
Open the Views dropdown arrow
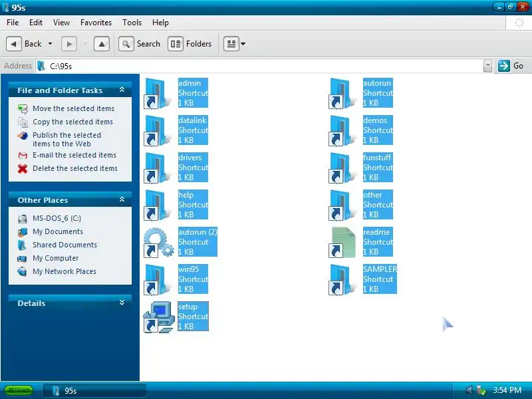(x=243, y=44)
